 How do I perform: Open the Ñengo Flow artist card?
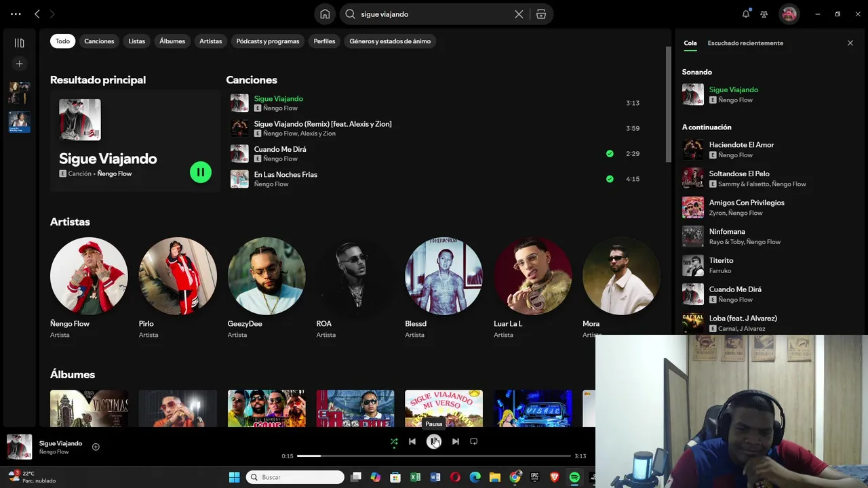coord(89,288)
